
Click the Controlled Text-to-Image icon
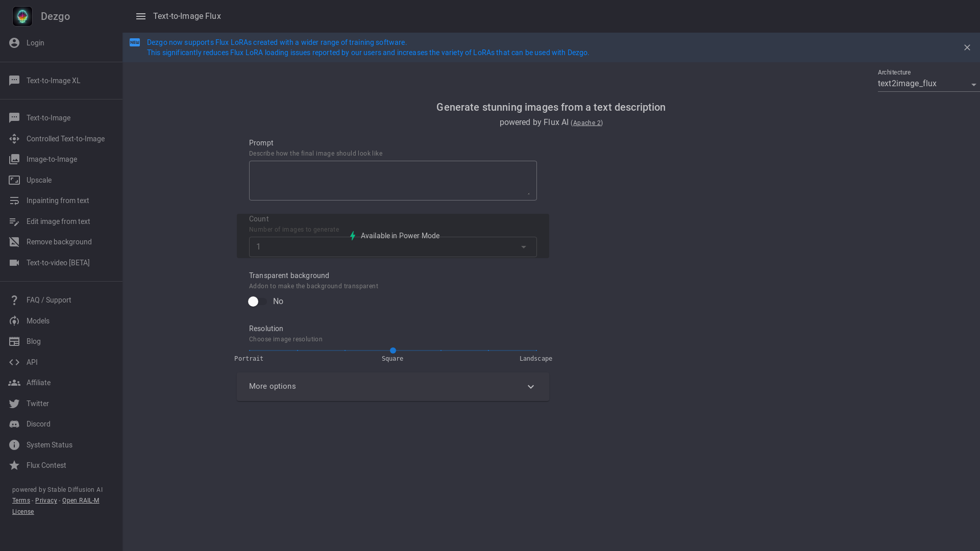(x=14, y=139)
